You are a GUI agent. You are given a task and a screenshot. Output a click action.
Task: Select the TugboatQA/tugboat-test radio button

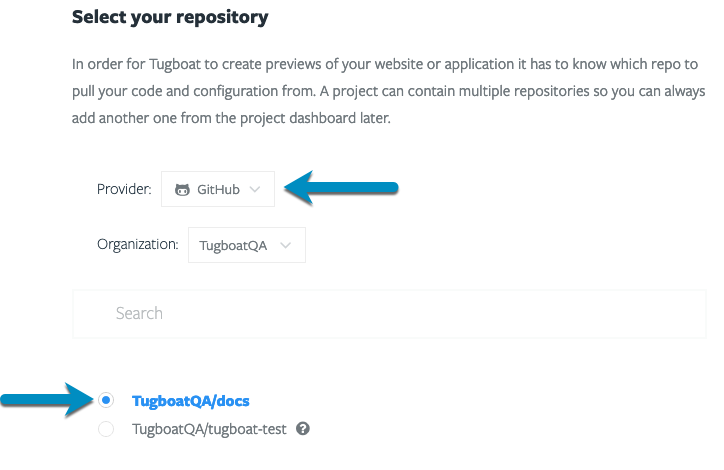(106, 429)
